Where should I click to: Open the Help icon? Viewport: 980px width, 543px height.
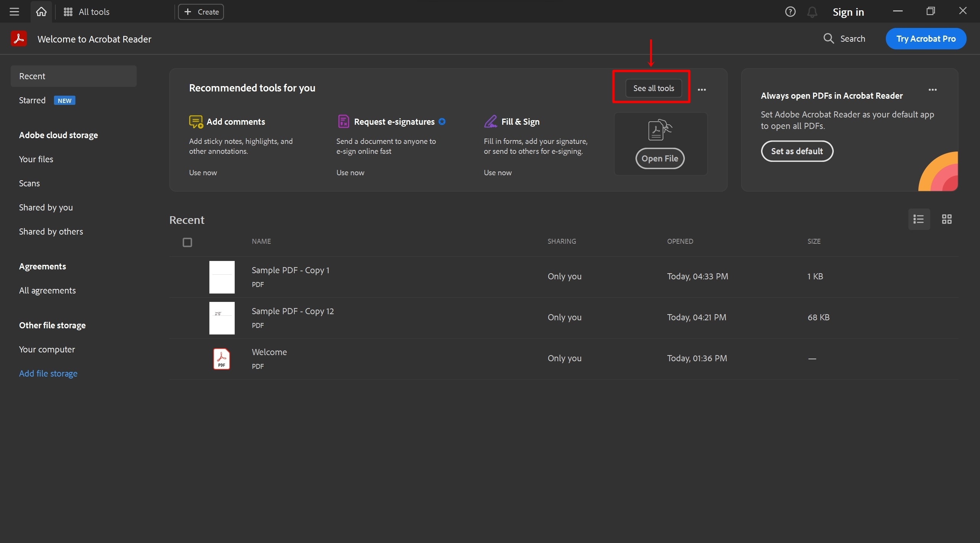pyautogui.click(x=790, y=11)
